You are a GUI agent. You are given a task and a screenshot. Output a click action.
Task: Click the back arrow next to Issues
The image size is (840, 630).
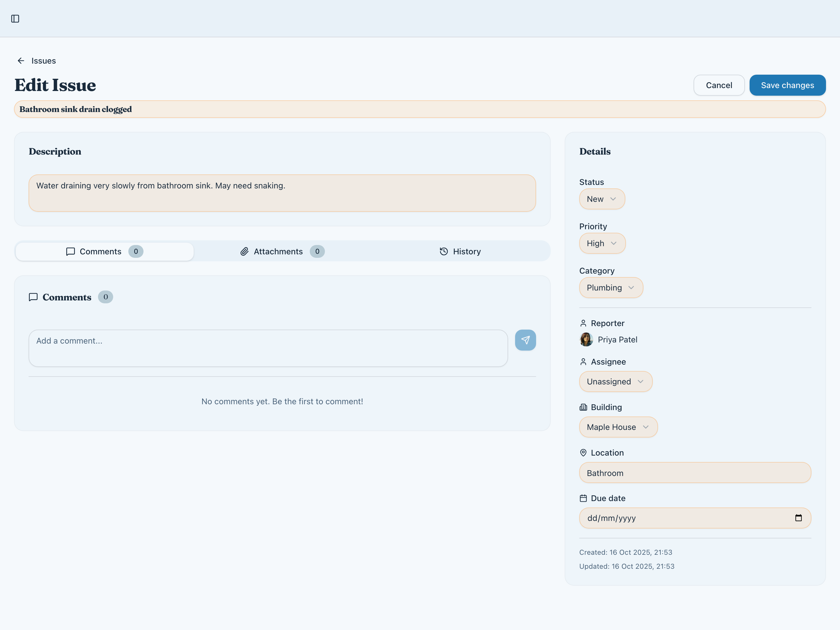click(x=21, y=61)
